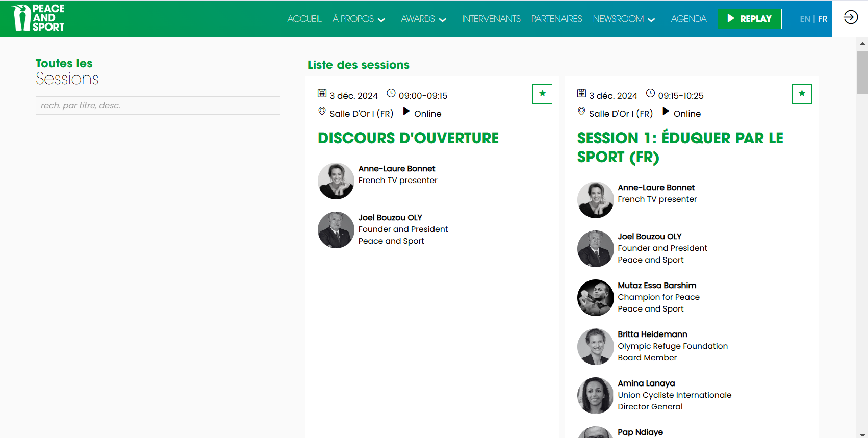Open Partenaires page
This screenshot has width=868, height=438.
tap(556, 19)
